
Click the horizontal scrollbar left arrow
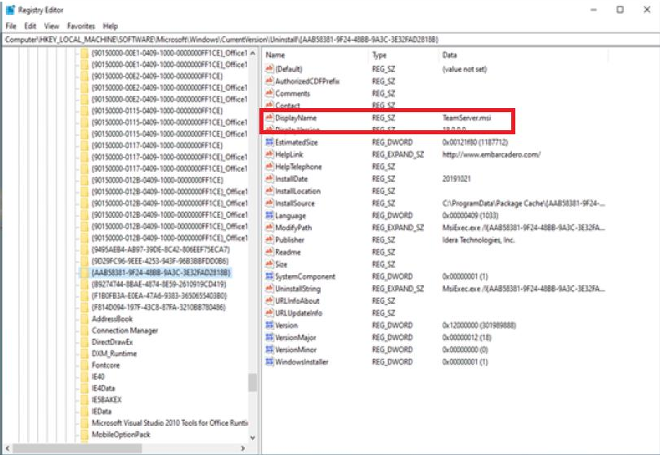coord(8,448)
